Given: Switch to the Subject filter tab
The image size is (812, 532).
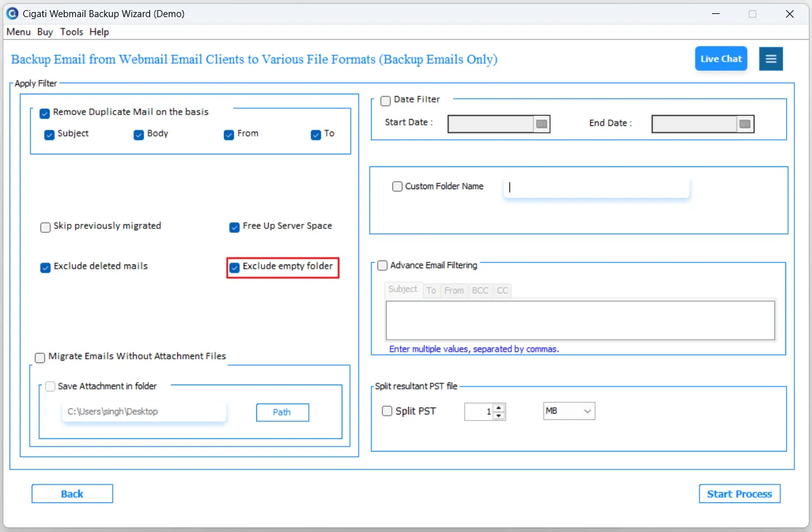Looking at the screenshot, I should [403, 290].
